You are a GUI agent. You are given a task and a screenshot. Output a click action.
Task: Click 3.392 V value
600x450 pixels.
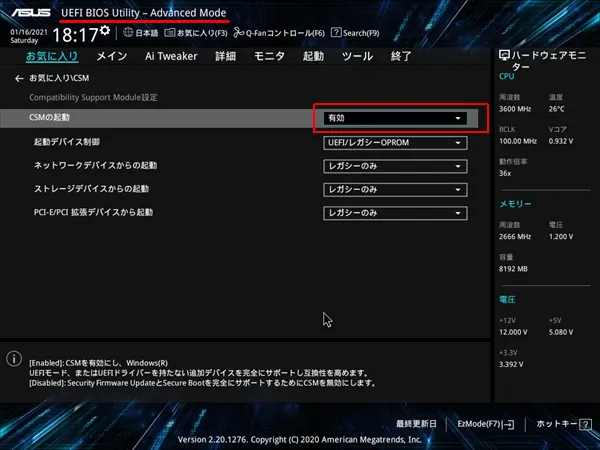(511, 364)
